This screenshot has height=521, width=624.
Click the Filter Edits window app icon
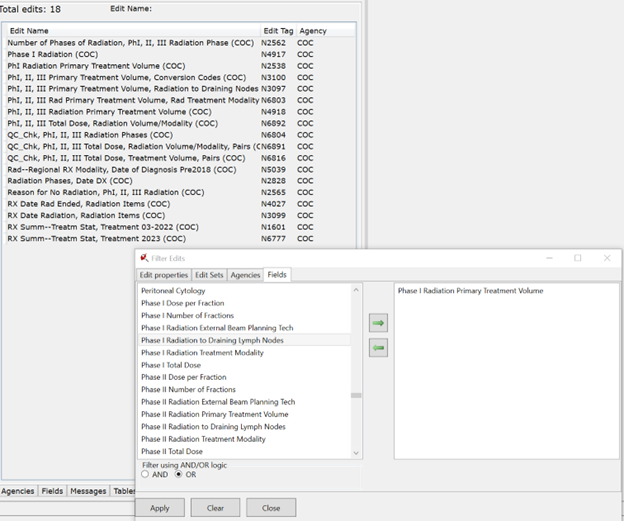point(144,258)
